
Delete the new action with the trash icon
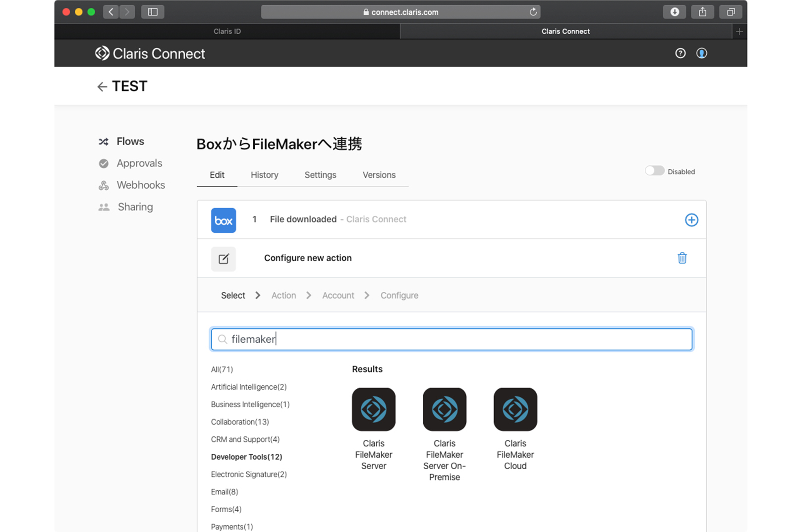[682, 258]
